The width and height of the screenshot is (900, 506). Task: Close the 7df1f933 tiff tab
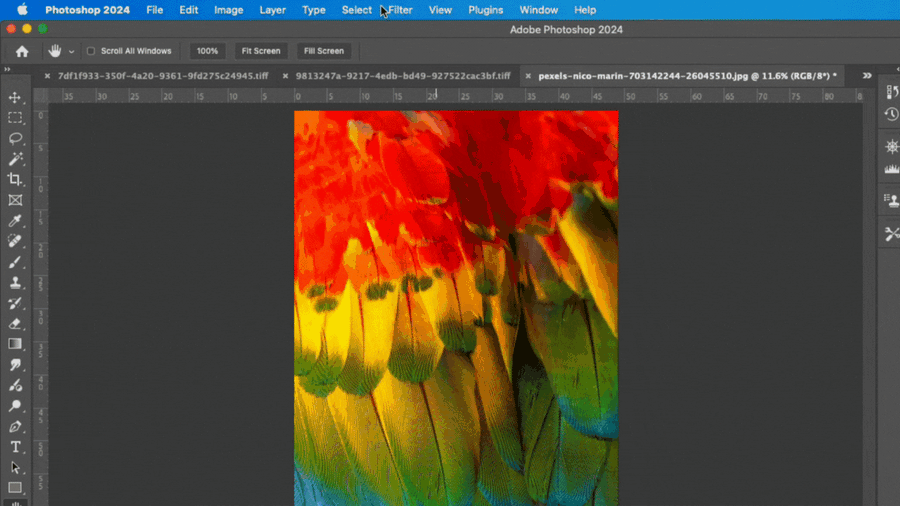pyautogui.click(x=47, y=76)
